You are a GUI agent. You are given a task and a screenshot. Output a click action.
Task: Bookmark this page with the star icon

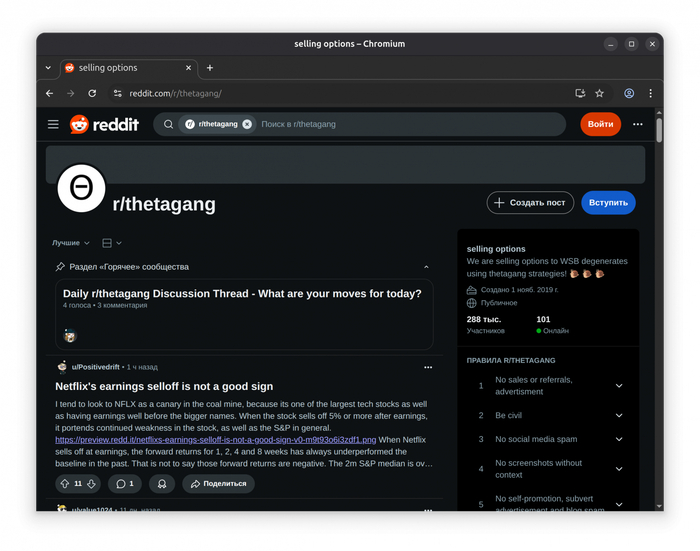pyautogui.click(x=599, y=93)
